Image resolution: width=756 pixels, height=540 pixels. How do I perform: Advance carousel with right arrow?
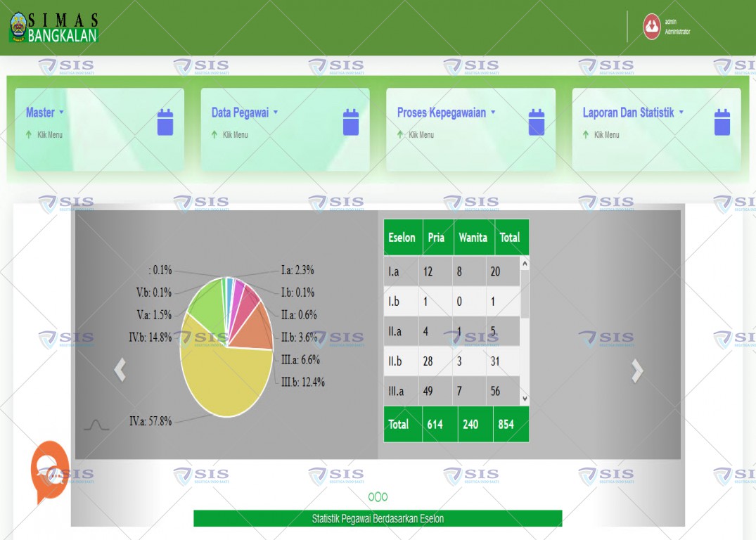(x=637, y=371)
